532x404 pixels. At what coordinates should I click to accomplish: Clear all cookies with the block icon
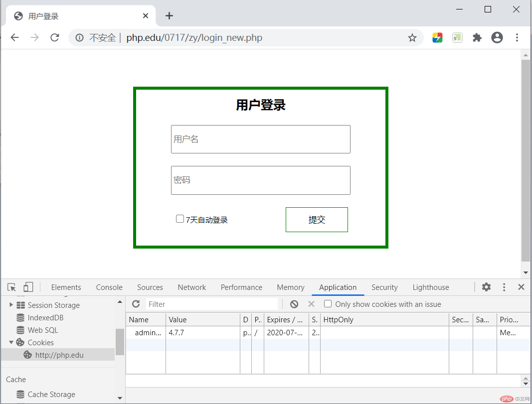pyautogui.click(x=294, y=304)
